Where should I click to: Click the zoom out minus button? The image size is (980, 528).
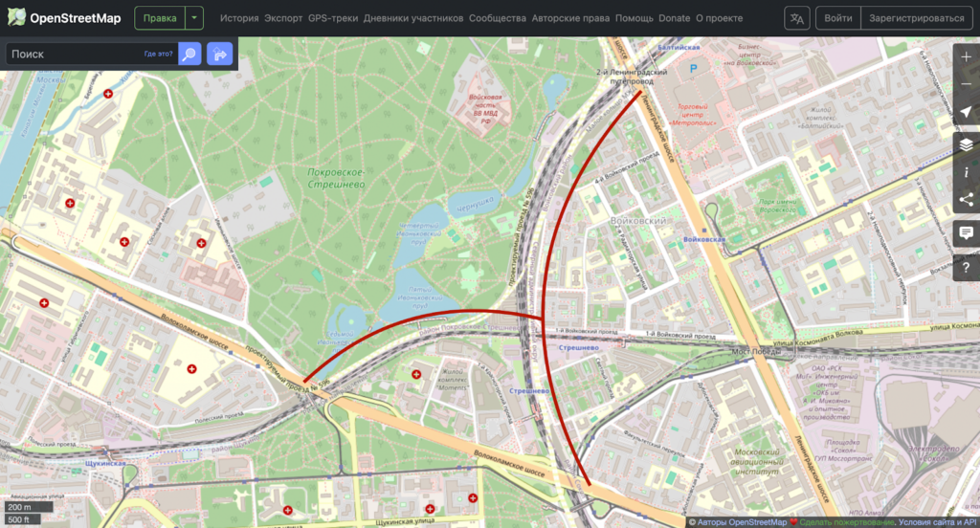[x=966, y=84]
